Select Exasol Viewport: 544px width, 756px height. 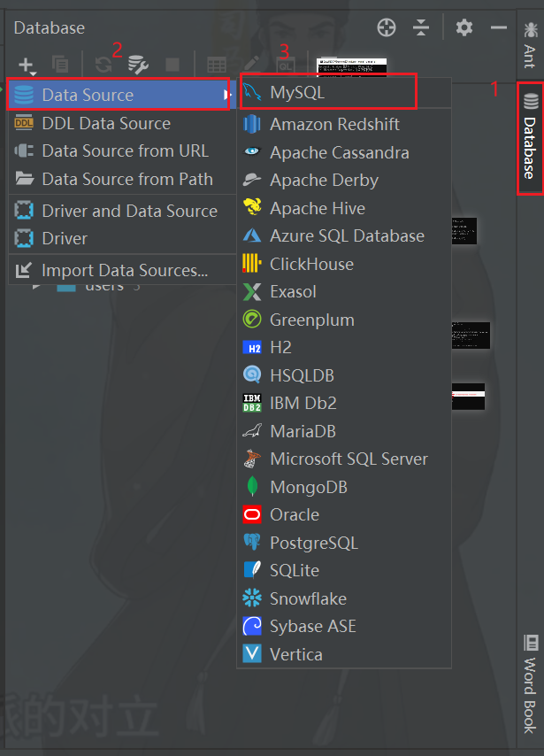pos(344,292)
